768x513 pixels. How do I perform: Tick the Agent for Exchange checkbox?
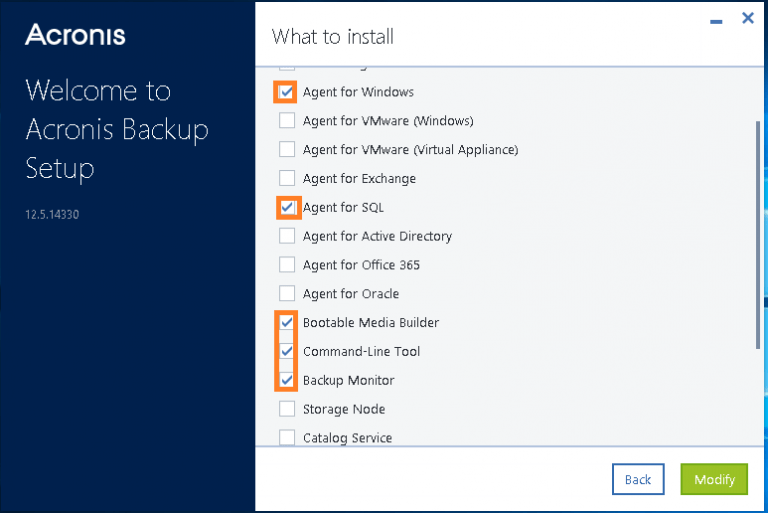(x=287, y=178)
